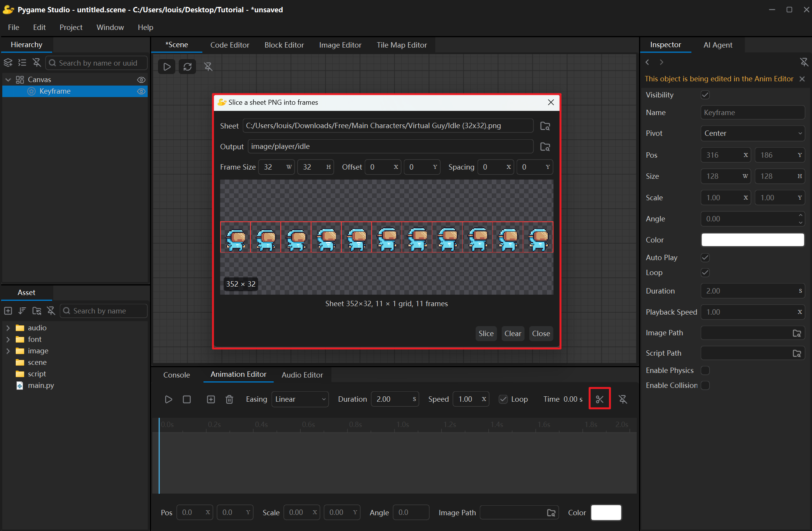Hide the Canvas via eye icon
Viewport: 812px width, 531px height.
[x=141, y=80]
